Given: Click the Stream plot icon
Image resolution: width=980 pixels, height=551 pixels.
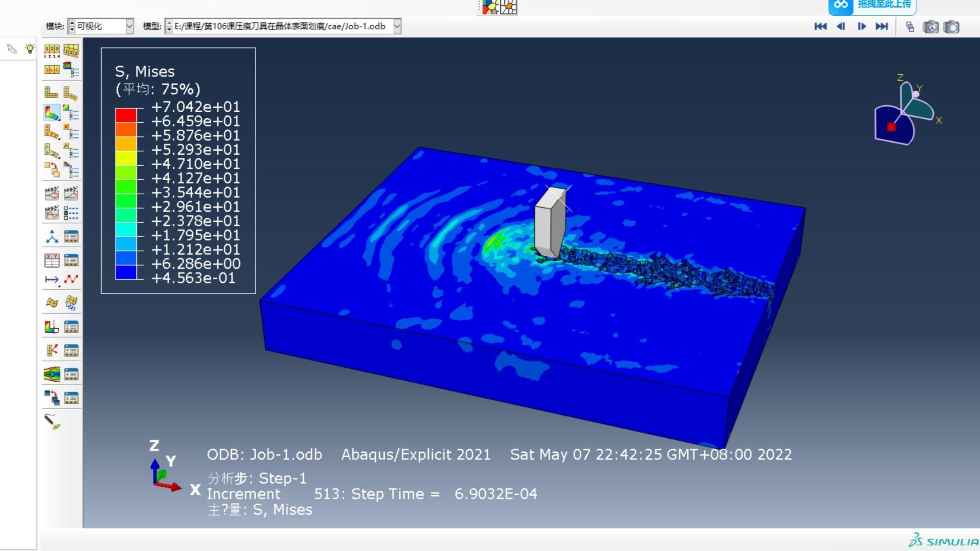Looking at the screenshot, I should point(52,374).
